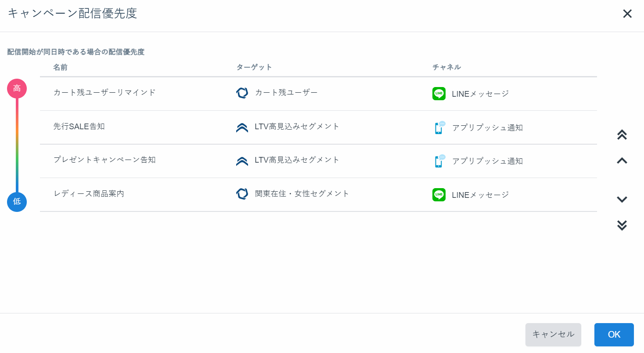Click the チャネル column header
Viewport: 644px width, 353px height.
click(x=446, y=67)
